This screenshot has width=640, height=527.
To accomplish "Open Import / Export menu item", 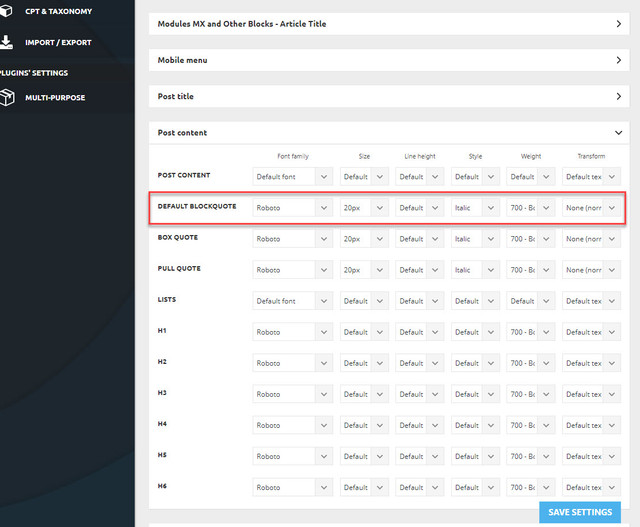I will coord(58,42).
